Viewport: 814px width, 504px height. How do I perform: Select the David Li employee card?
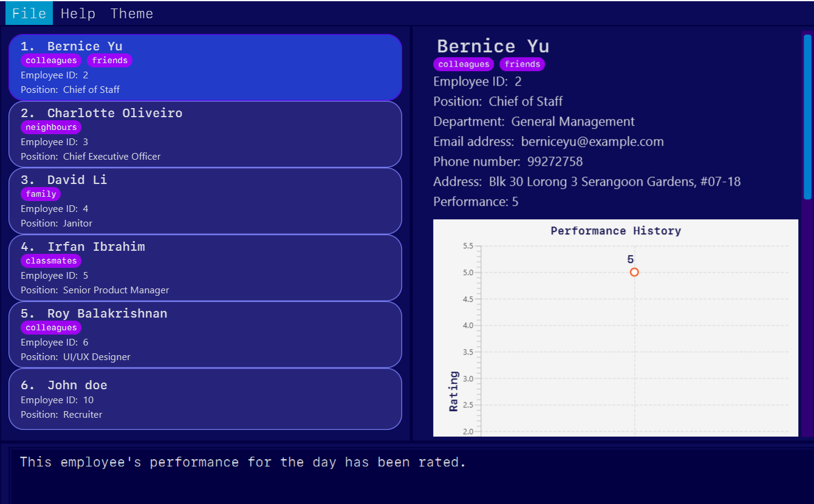point(205,201)
